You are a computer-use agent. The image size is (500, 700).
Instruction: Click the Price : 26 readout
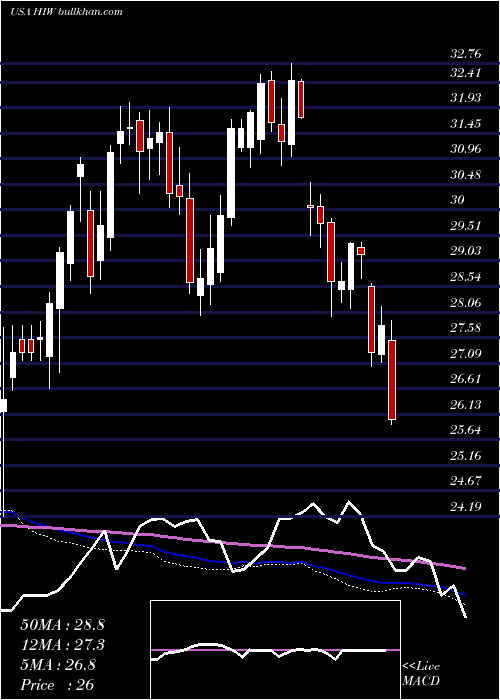click(x=57, y=685)
